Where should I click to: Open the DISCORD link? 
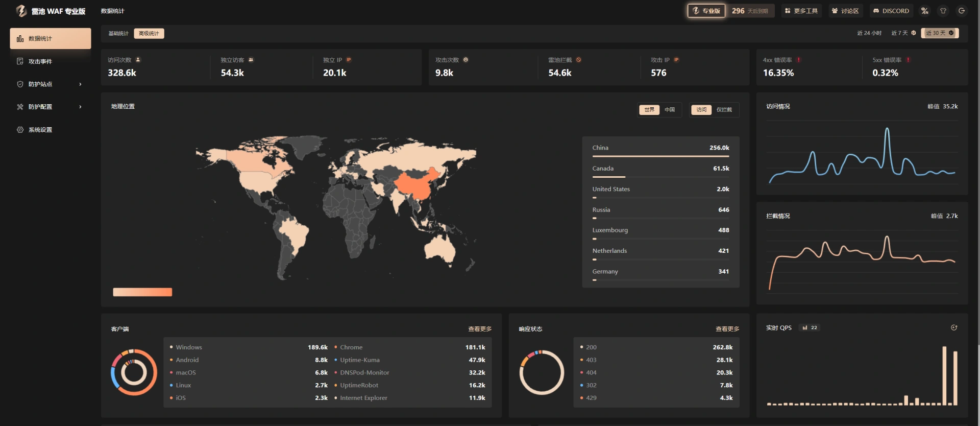pos(891,11)
